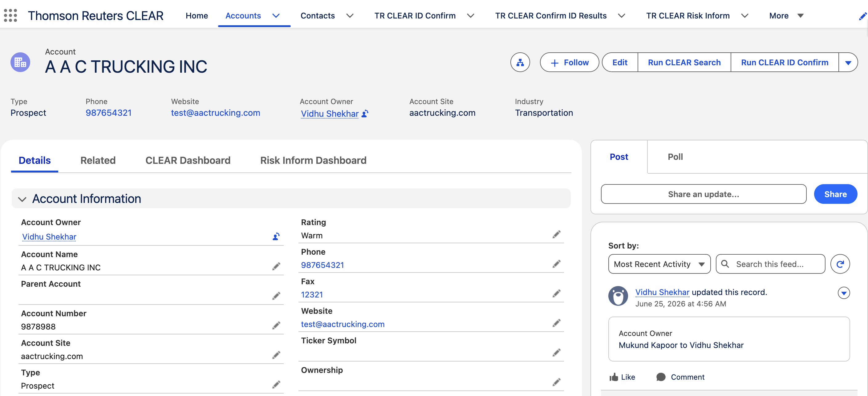
Task: Select the Details tab
Action: click(35, 160)
